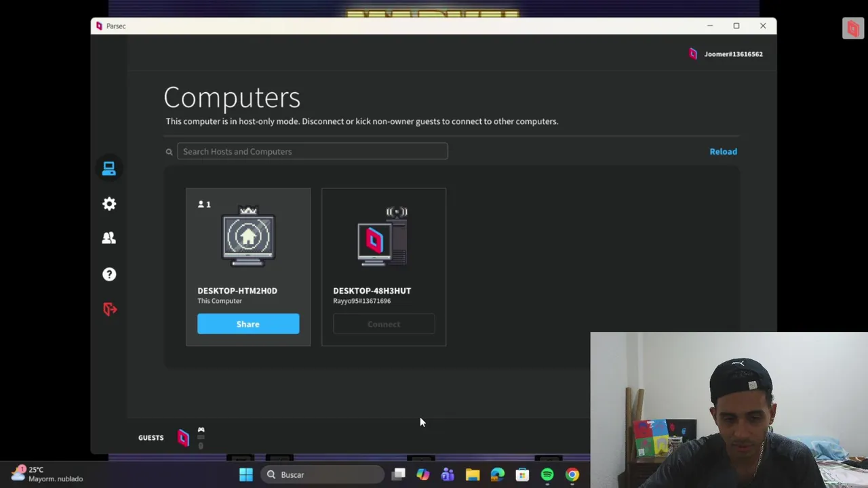The height and width of the screenshot is (488, 868).
Task: Select the DESKTOP-48H3HUT computer thumbnail
Action: point(383,237)
